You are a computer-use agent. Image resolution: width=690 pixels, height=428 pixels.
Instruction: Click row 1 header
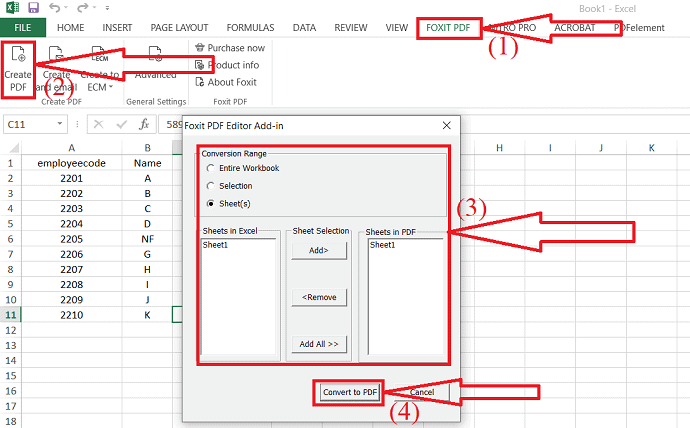pyautogui.click(x=11, y=163)
